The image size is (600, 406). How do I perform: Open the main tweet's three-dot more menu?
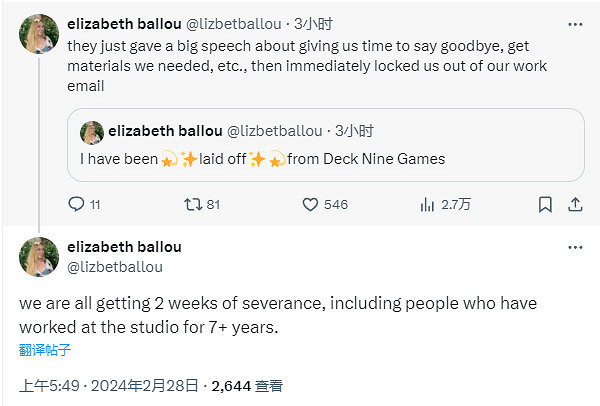pos(575,247)
